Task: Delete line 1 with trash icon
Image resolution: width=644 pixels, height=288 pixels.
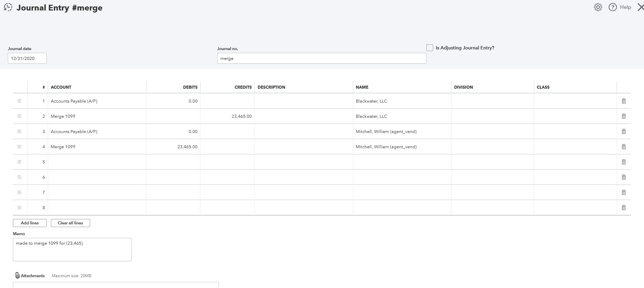Action: [x=623, y=101]
